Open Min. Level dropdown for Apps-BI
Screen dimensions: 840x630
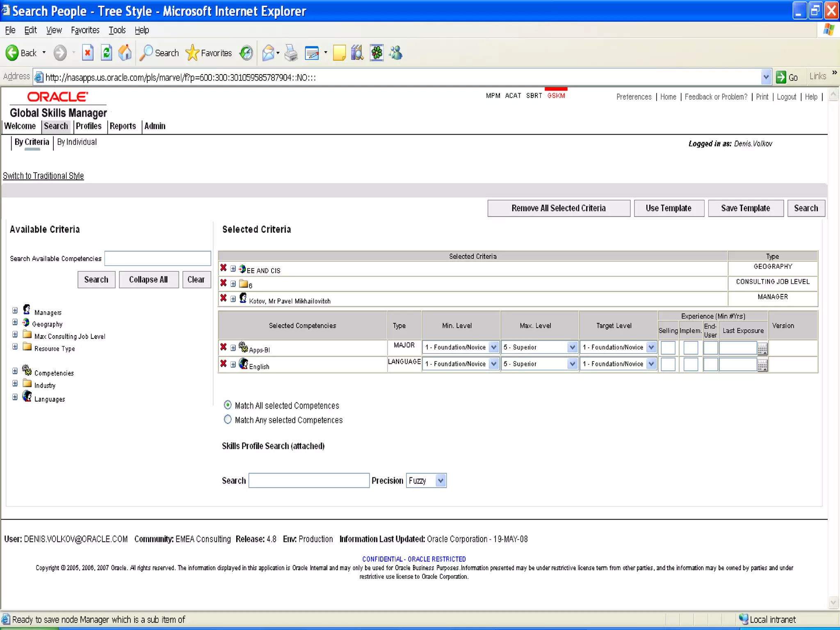pyautogui.click(x=493, y=347)
